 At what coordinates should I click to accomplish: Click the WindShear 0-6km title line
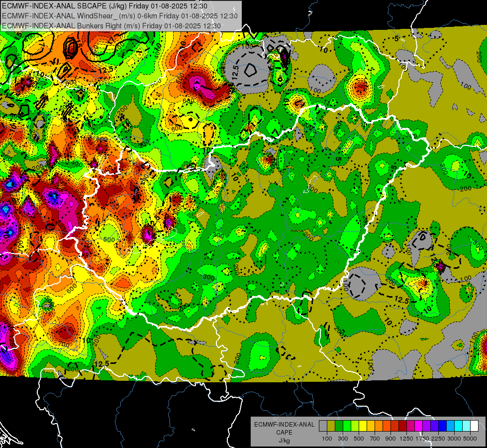point(119,16)
